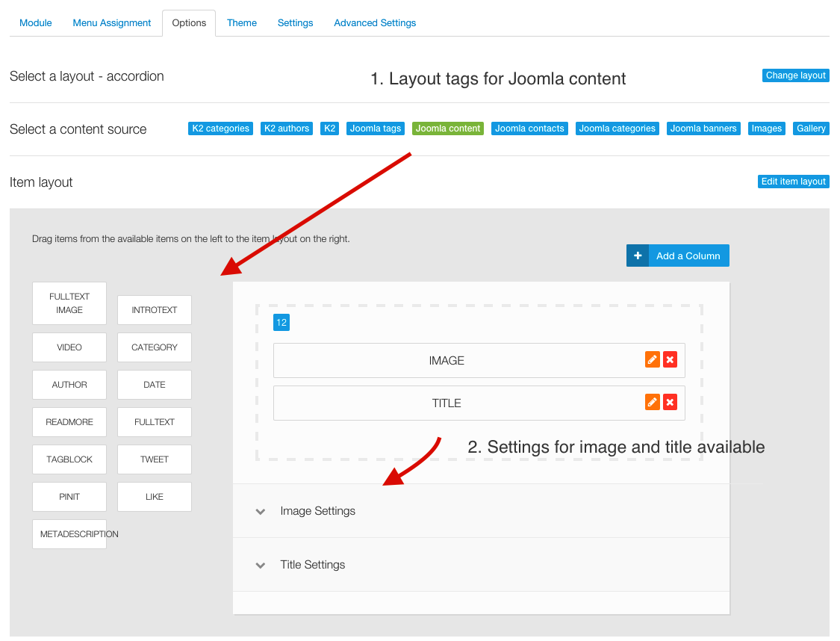Image resolution: width=840 pixels, height=641 pixels.
Task: Remove the IMAGE item with red X
Action: [670, 359]
